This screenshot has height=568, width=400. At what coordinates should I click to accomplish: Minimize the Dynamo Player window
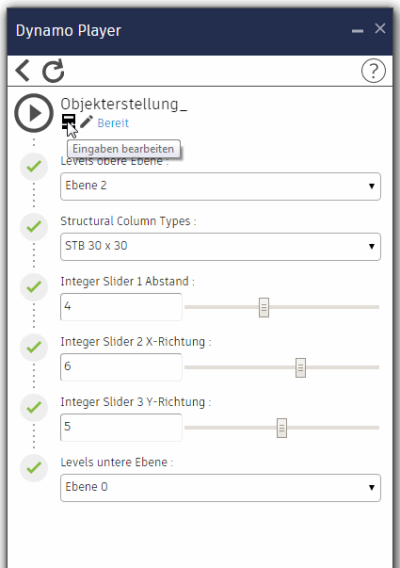coord(357,30)
